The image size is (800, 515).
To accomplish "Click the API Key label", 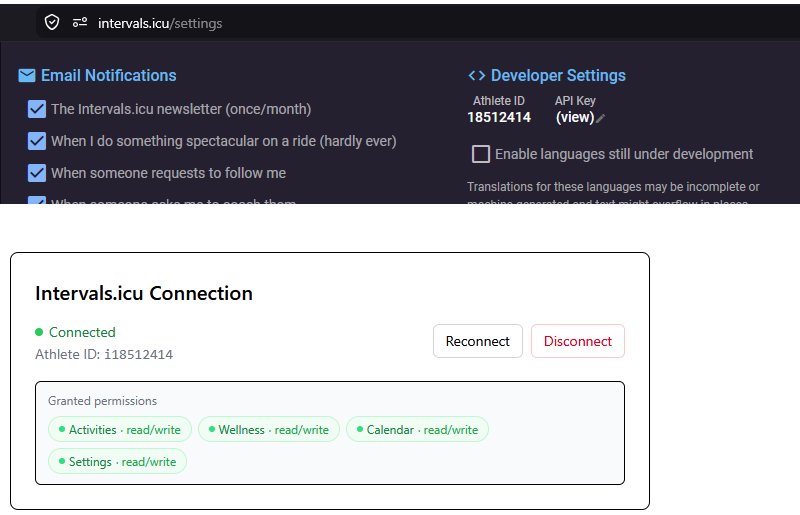I will click(x=575, y=101).
